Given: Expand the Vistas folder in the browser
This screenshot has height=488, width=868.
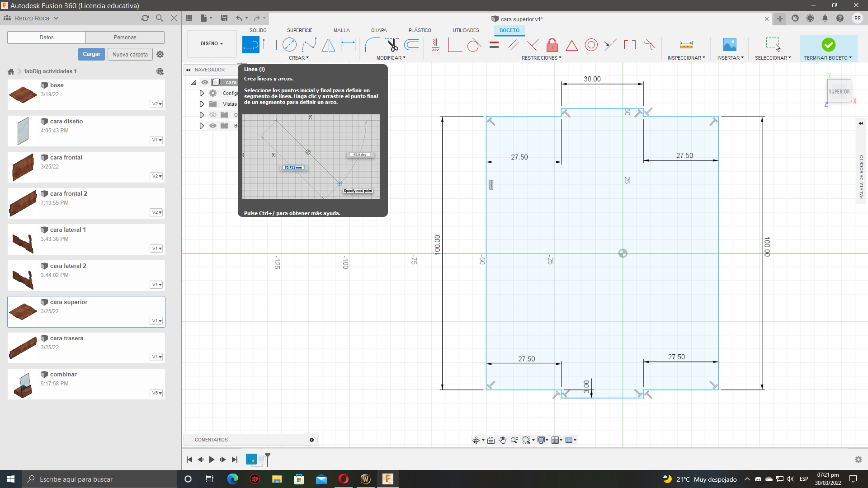Looking at the screenshot, I should [x=202, y=104].
